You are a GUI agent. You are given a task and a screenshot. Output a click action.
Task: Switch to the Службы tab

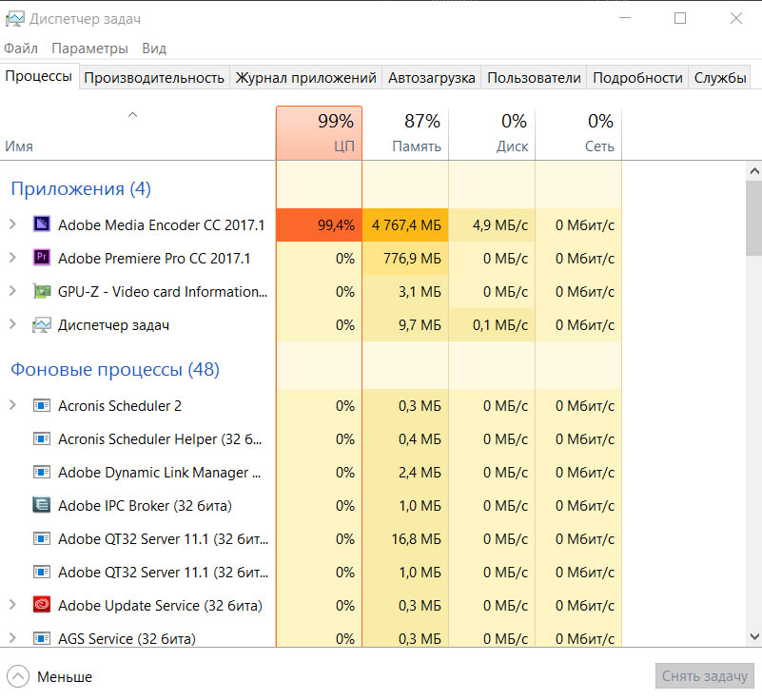pyautogui.click(x=720, y=78)
